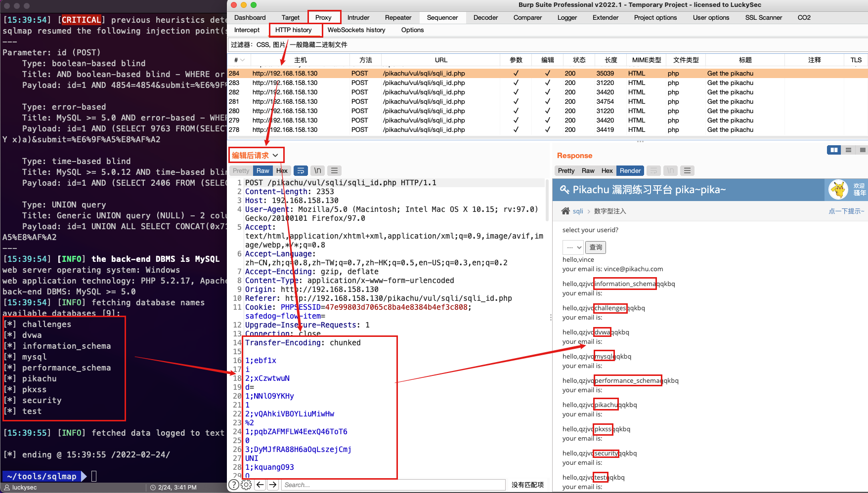This screenshot has height=493, width=868.
Task: Select history row number 284
Action: click(548, 73)
